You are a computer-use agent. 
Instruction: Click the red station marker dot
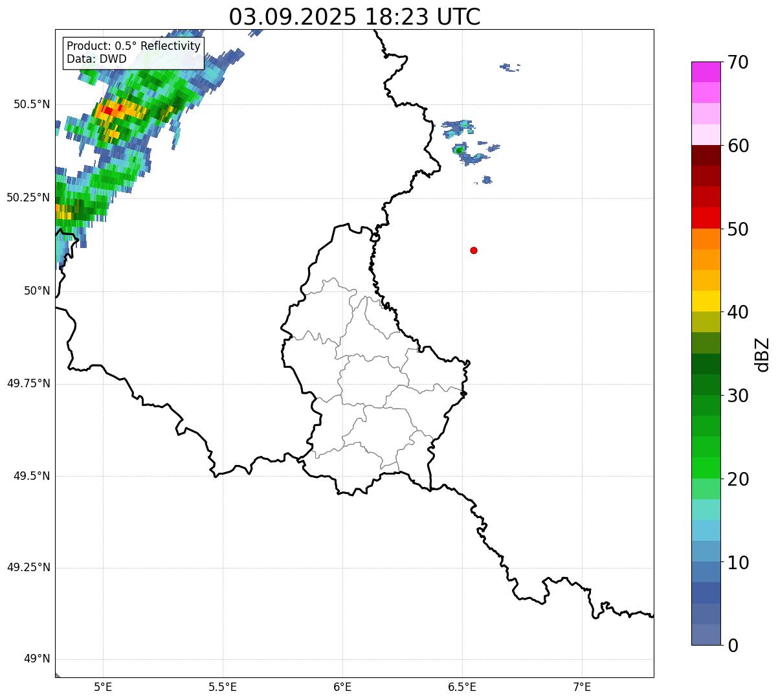[474, 250]
